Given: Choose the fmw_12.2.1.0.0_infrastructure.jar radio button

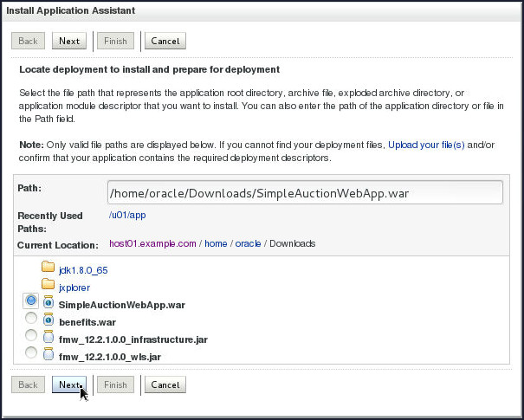Looking at the screenshot, I should pyautogui.click(x=31, y=336).
